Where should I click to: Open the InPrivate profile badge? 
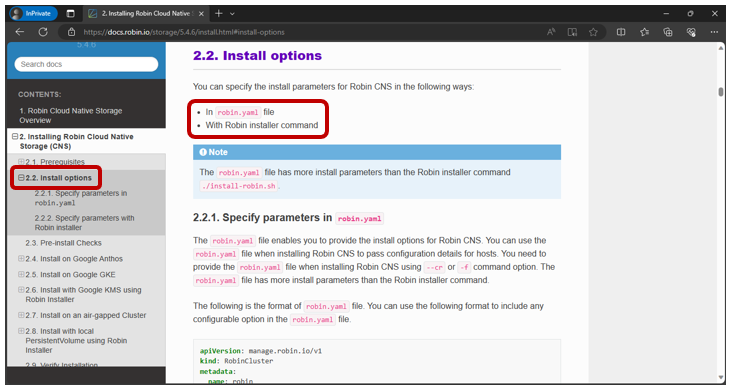coord(33,14)
